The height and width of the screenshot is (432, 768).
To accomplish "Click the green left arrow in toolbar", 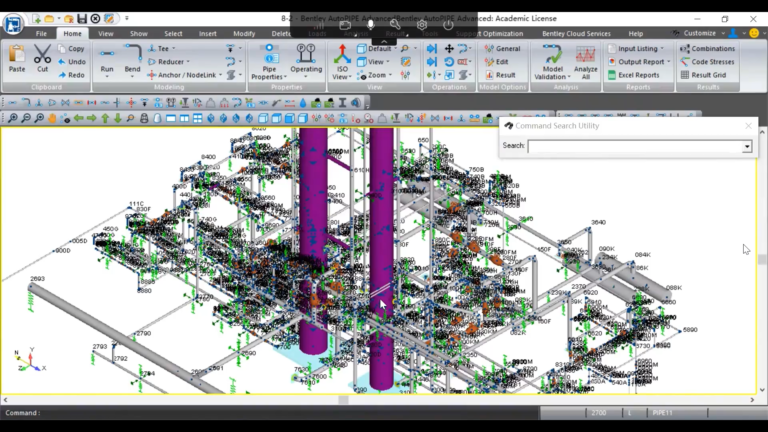I will pyautogui.click(x=78, y=119).
